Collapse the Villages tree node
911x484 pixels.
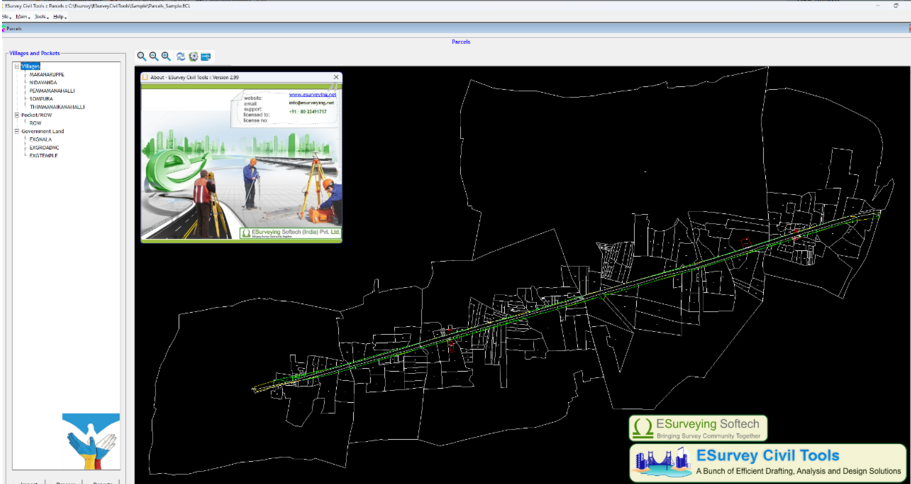pyautogui.click(x=16, y=66)
